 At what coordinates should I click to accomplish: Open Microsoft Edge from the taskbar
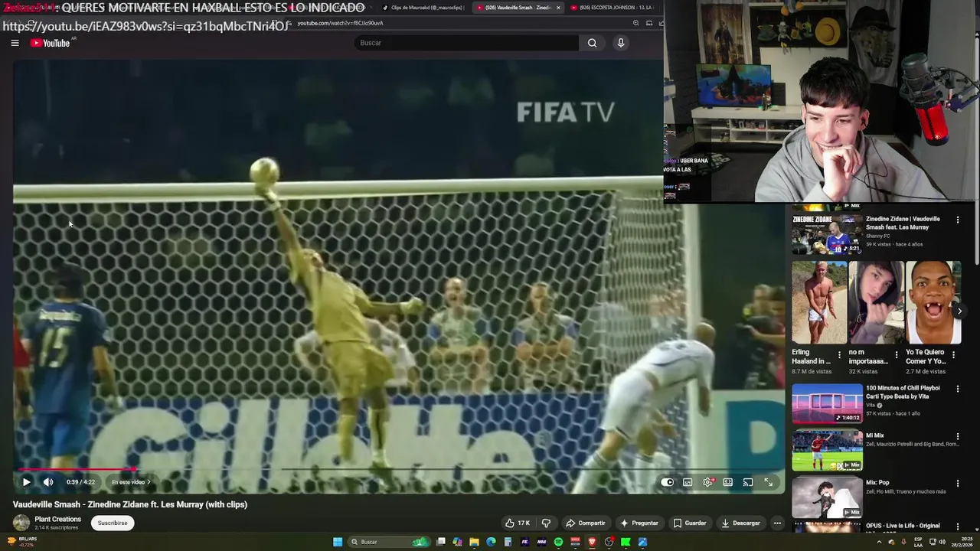click(x=491, y=542)
